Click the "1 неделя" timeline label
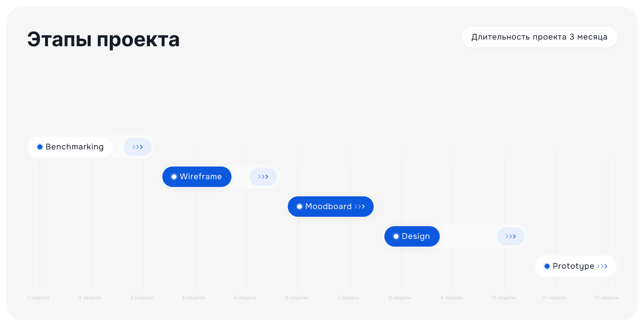 click(x=39, y=298)
